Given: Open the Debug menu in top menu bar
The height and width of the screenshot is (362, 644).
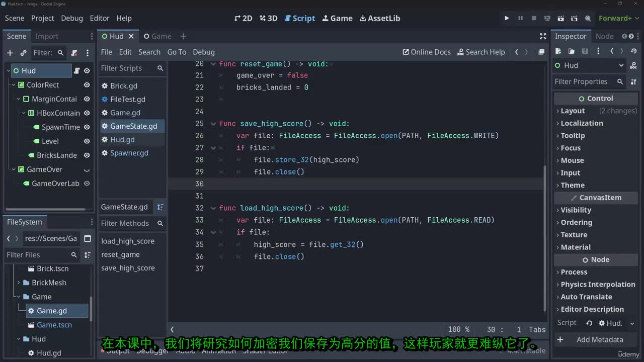Looking at the screenshot, I should coord(72,18).
